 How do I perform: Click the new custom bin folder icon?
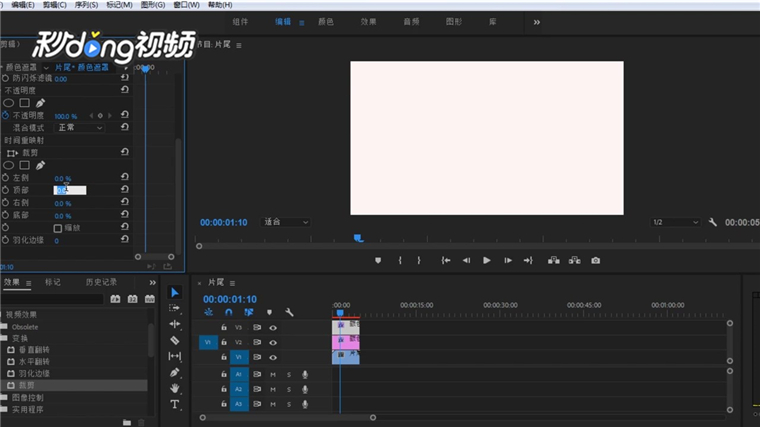(x=127, y=423)
